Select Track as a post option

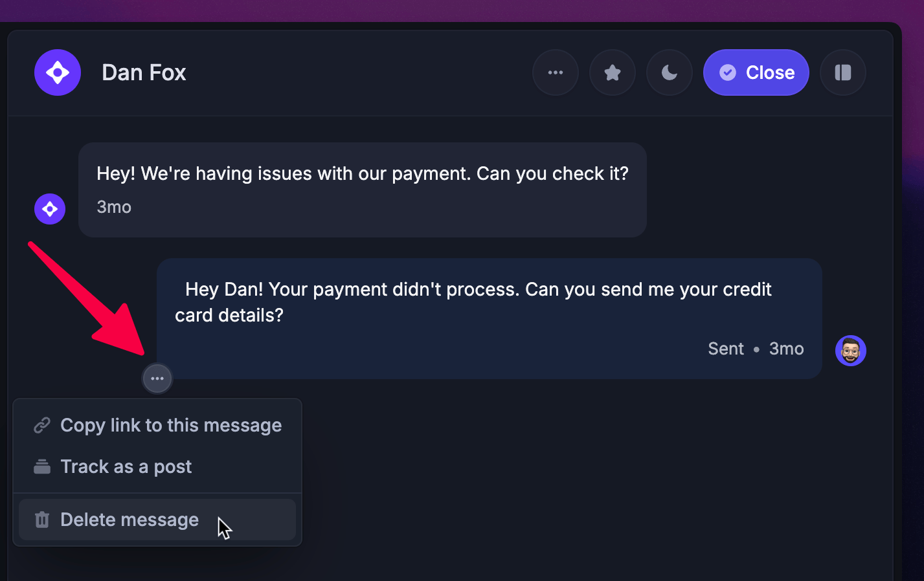pyautogui.click(x=157, y=466)
